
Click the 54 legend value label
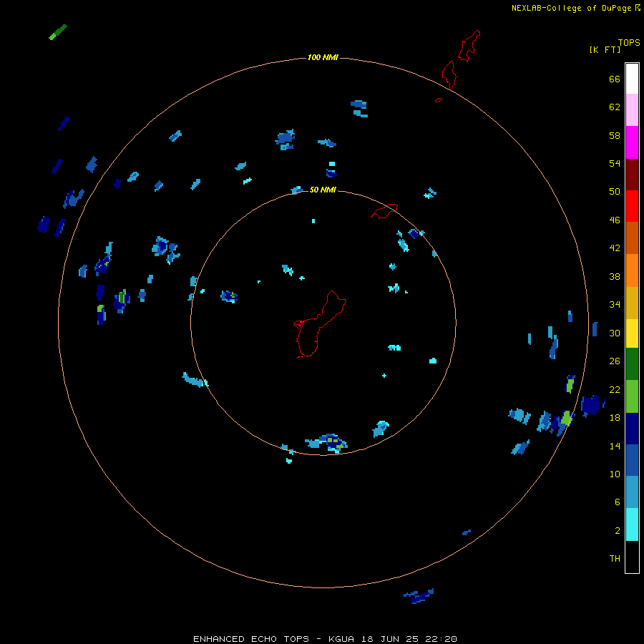pos(615,163)
